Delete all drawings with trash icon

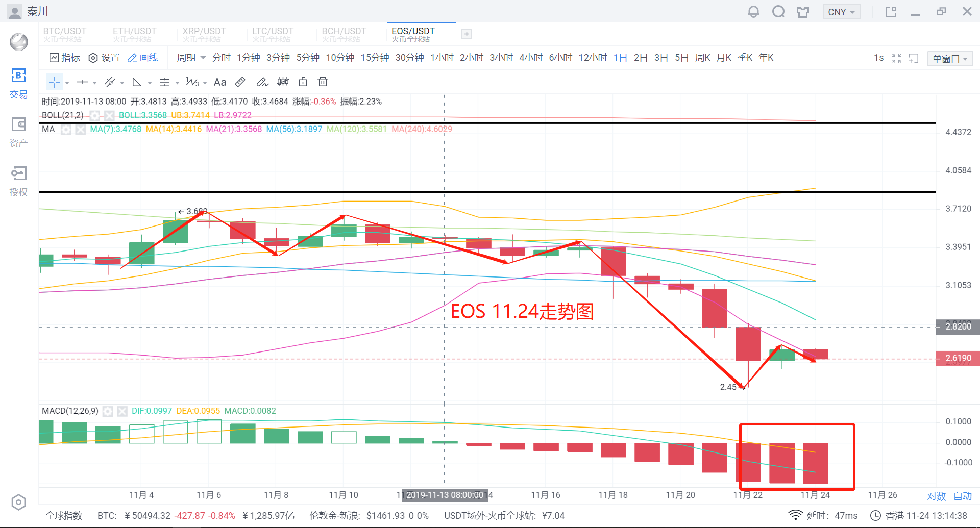coord(323,82)
